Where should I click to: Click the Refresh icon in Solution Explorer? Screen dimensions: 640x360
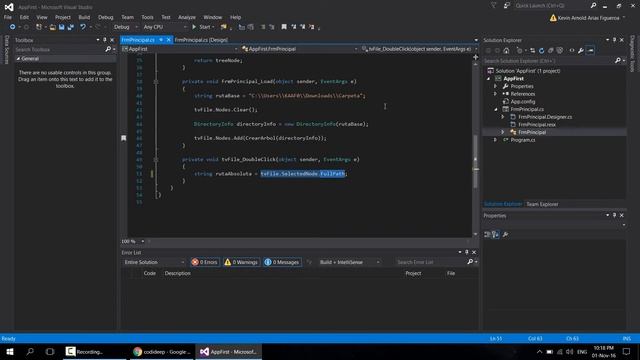click(542, 51)
